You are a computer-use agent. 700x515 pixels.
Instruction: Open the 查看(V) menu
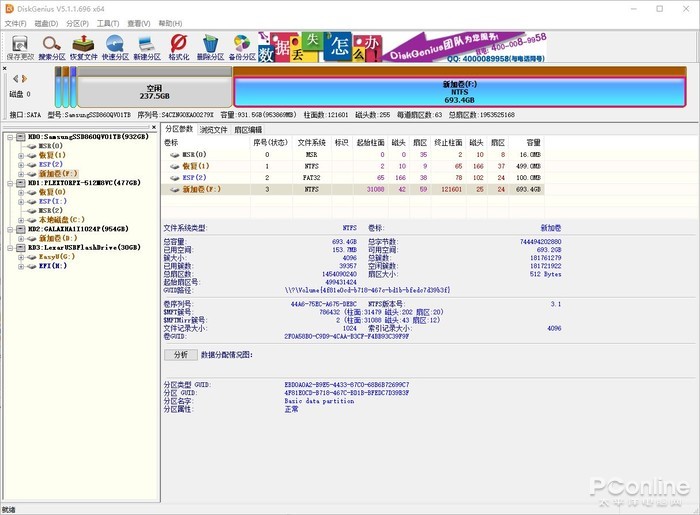139,23
